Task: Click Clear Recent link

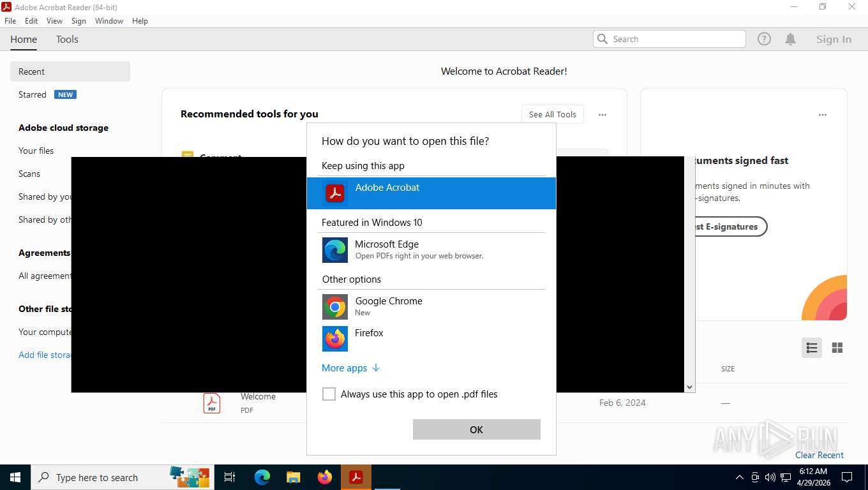Action: pyautogui.click(x=819, y=455)
